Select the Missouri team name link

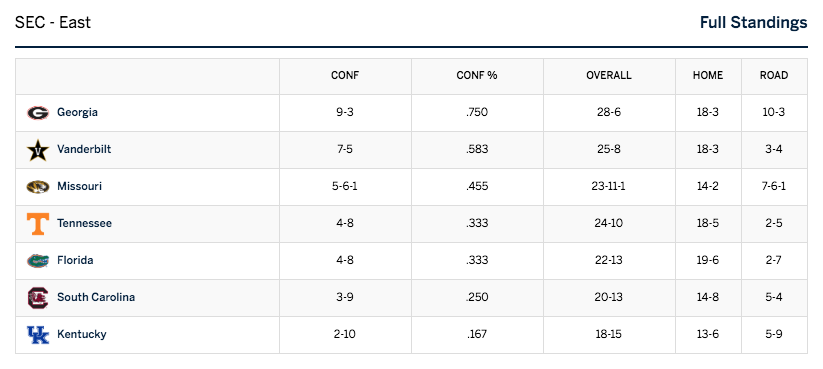tap(79, 186)
